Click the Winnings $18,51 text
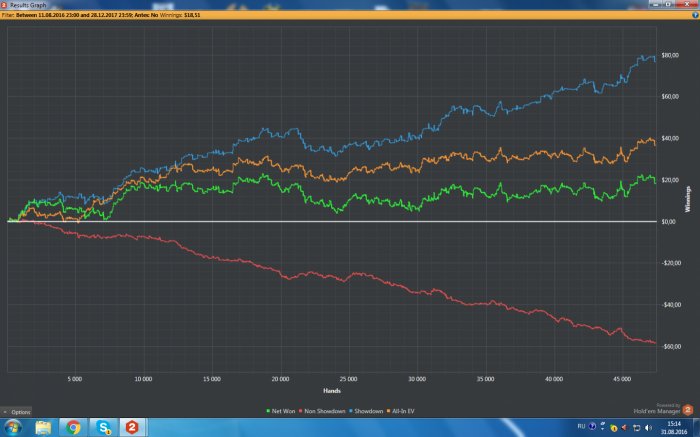The width and height of the screenshot is (700, 437). click(x=179, y=15)
